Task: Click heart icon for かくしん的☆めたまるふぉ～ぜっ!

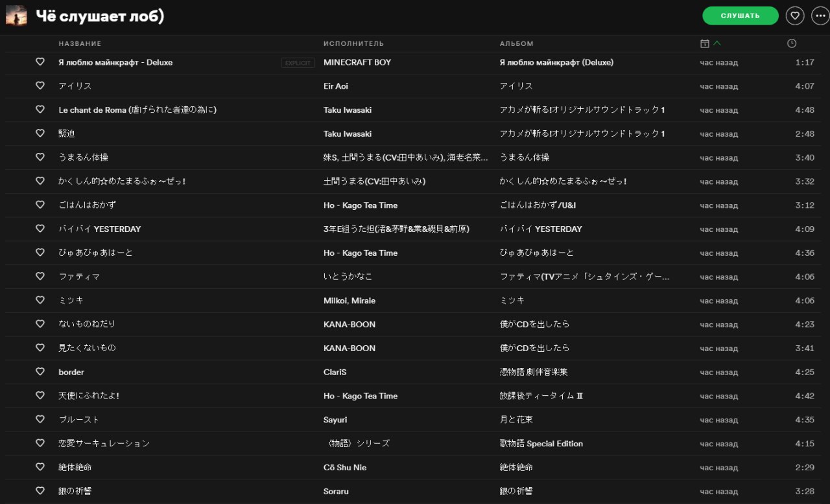Action: tap(40, 181)
